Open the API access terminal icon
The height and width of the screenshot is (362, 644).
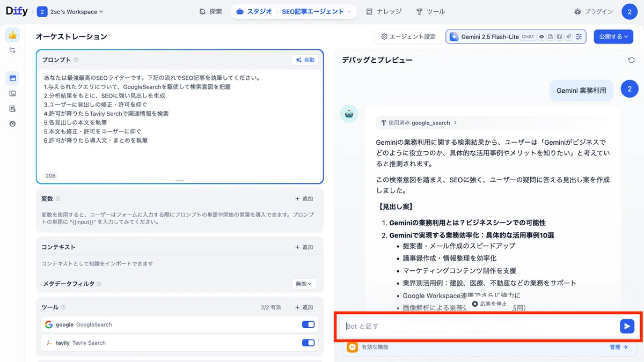click(x=12, y=93)
